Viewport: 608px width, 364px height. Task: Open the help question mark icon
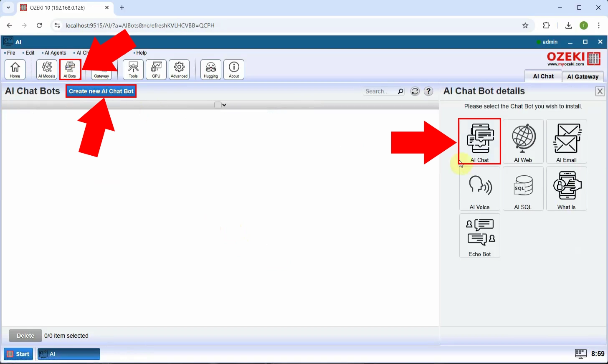tap(428, 91)
